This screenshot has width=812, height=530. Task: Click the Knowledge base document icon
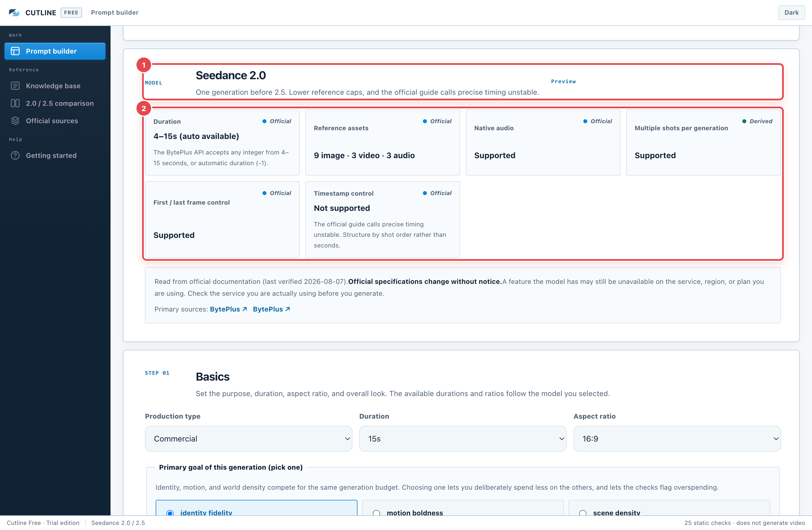[x=15, y=86]
